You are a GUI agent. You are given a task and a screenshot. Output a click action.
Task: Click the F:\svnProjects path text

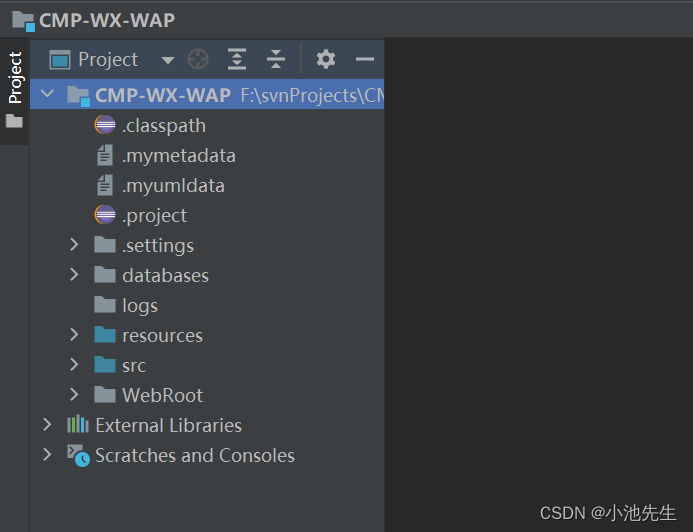[312, 95]
